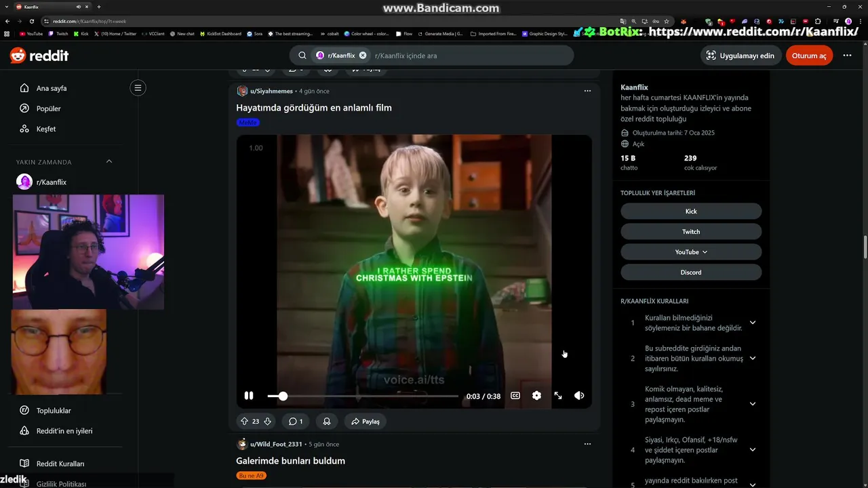Open the browser extensions puzzle icon
Viewport: 868px width, 488px height.
818,21
